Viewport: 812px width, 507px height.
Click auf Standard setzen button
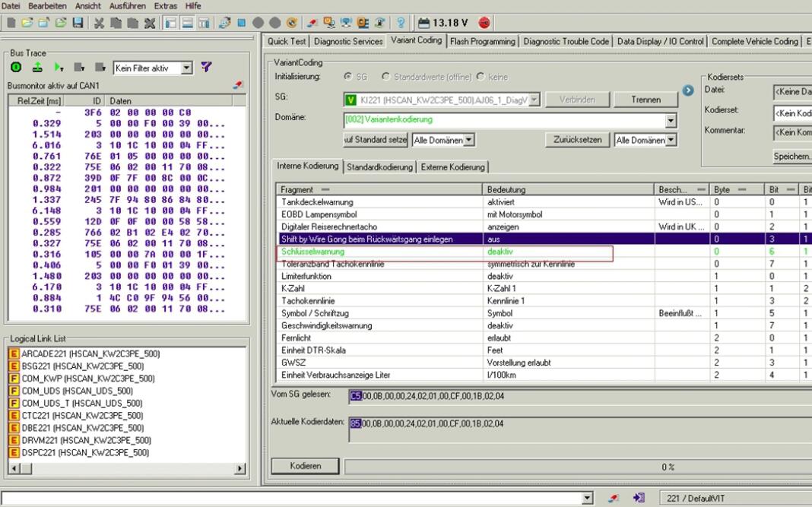(376, 140)
